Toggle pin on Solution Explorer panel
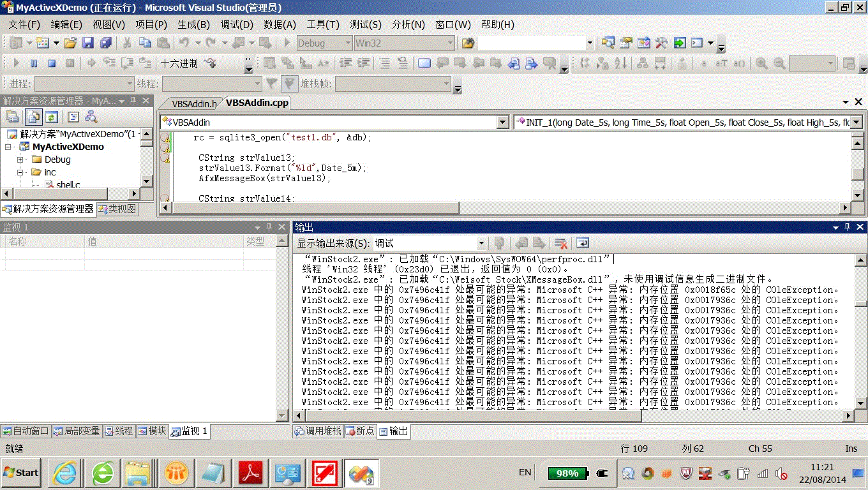The height and width of the screenshot is (490, 868). (133, 101)
